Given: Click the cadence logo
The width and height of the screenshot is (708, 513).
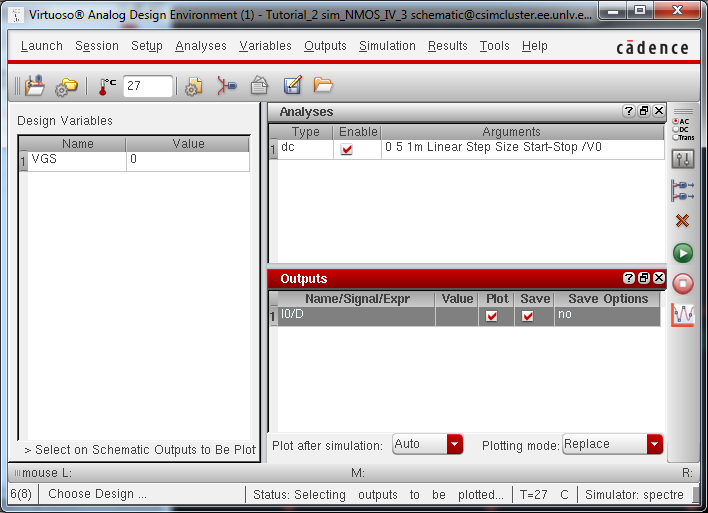Looking at the screenshot, I should pos(652,47).
